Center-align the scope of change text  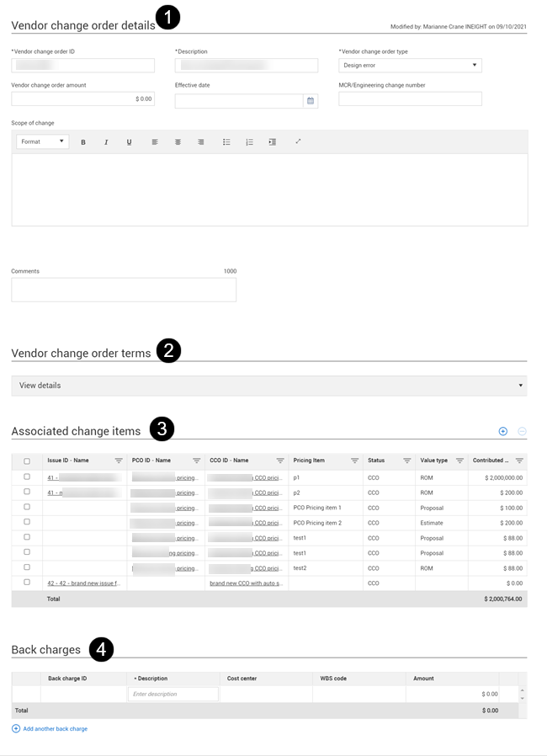coord(178,142)
